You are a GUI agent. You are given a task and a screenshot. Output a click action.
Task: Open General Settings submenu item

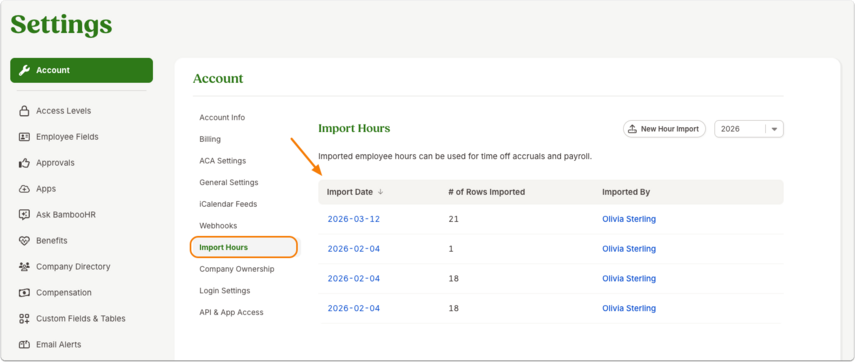[228, 183]
